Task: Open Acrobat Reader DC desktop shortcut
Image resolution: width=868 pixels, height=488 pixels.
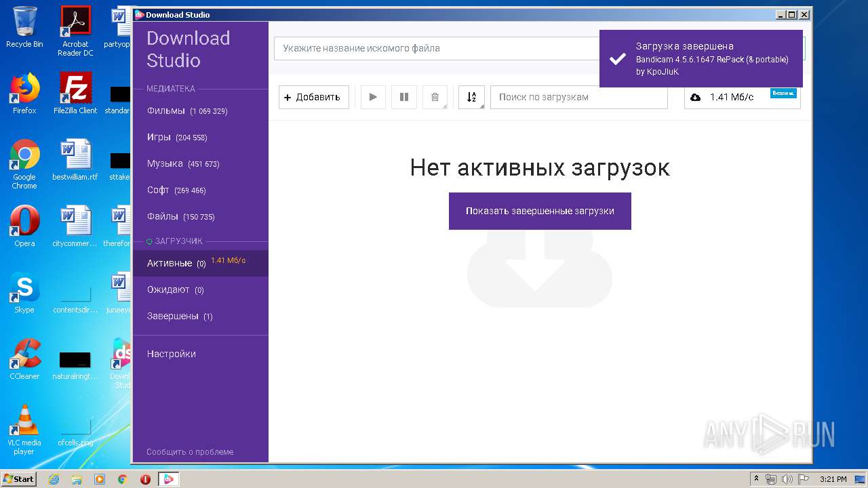Action: click(75, 31)
